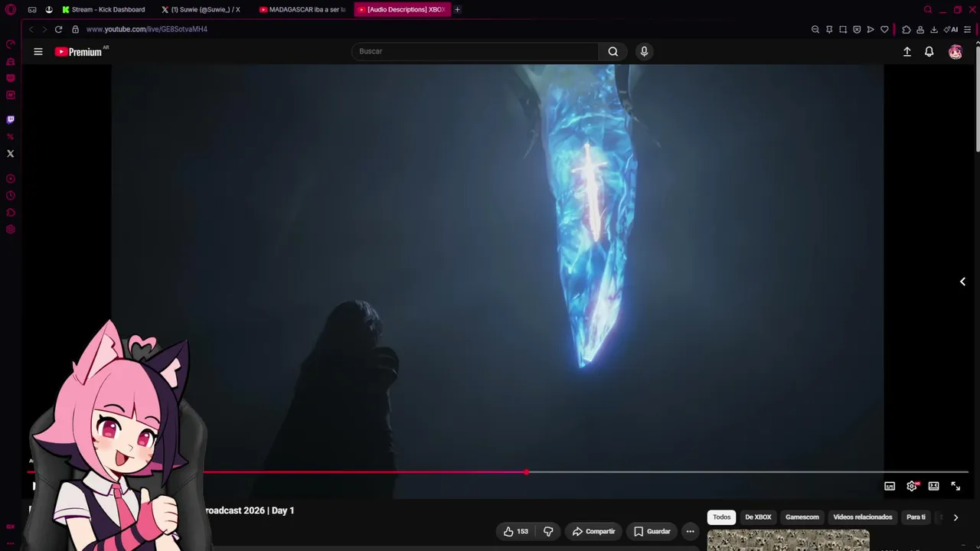This screenshot has width=980, height=551.
Task: Open the YouTube guide hamburger menu
Action: (38, 51)
